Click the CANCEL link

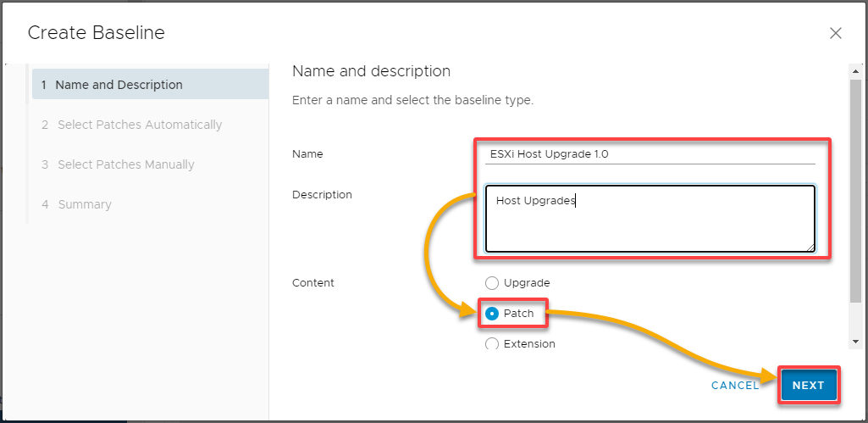[x=735, y=386]
